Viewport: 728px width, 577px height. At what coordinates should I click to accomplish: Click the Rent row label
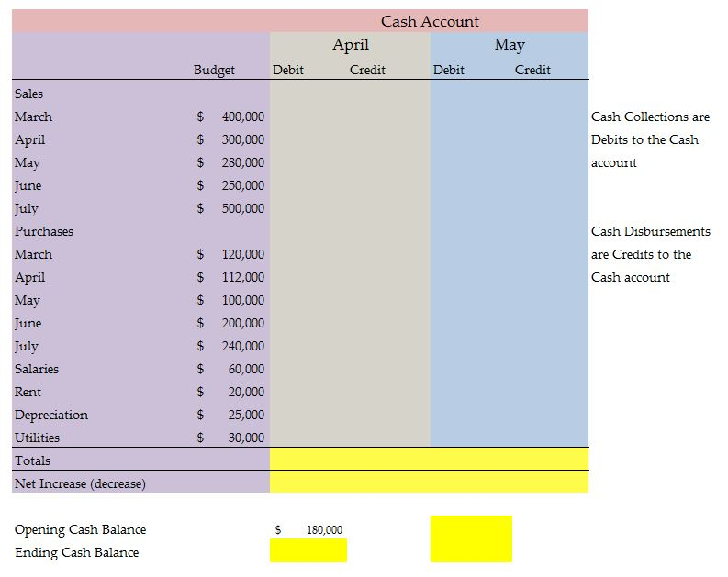[28, 392]
